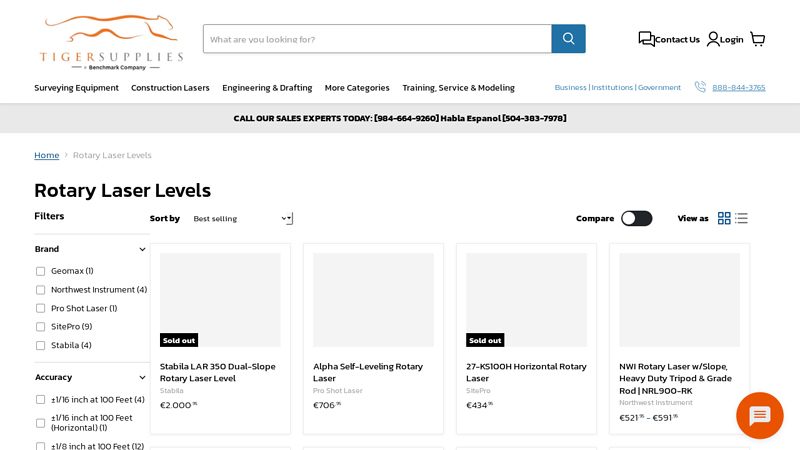
Task: Open the shopping cart icon
Action: point(757,39)
